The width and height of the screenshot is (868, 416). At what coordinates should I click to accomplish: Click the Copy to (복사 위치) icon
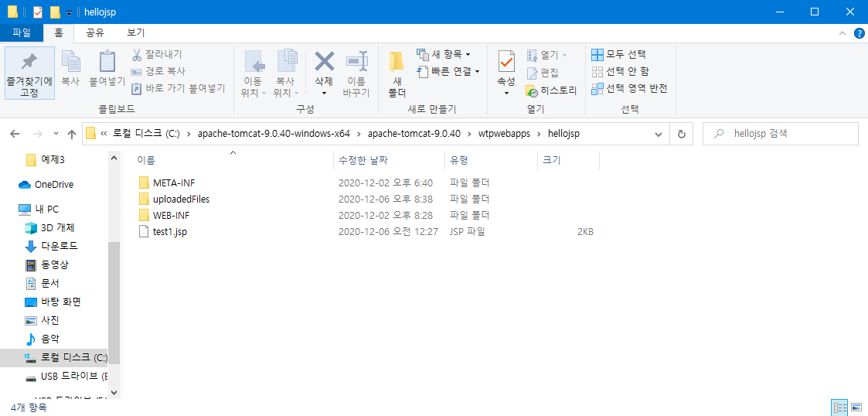point(286,63)
